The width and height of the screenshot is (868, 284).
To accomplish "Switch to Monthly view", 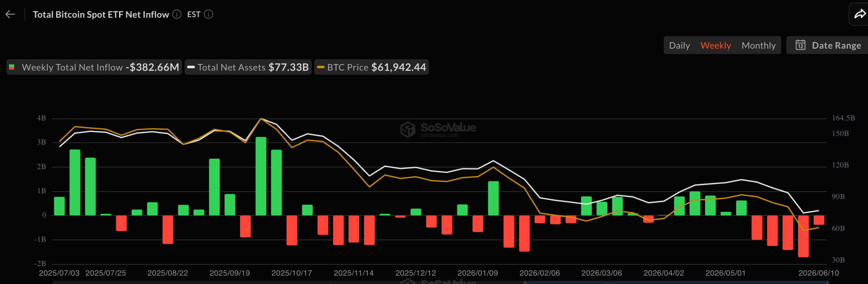I will pyautogui.click(x=758, y=45).
